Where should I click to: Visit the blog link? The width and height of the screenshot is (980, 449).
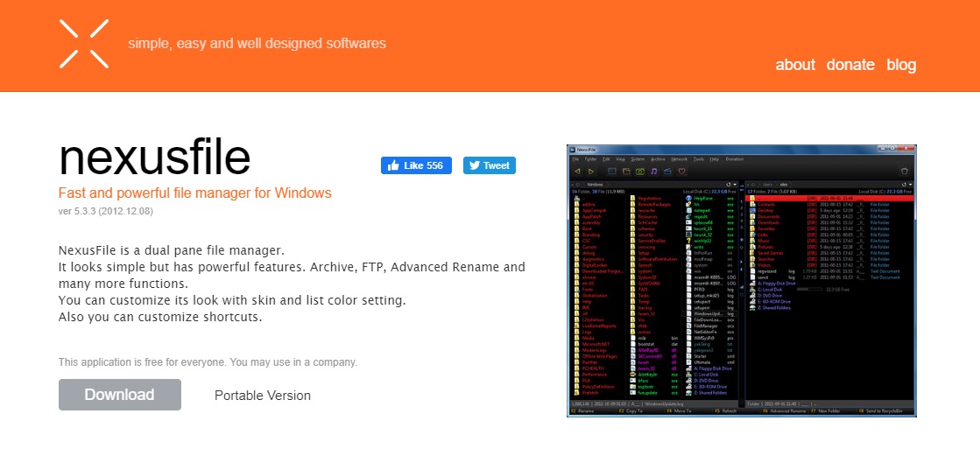[x=901, y=65]
